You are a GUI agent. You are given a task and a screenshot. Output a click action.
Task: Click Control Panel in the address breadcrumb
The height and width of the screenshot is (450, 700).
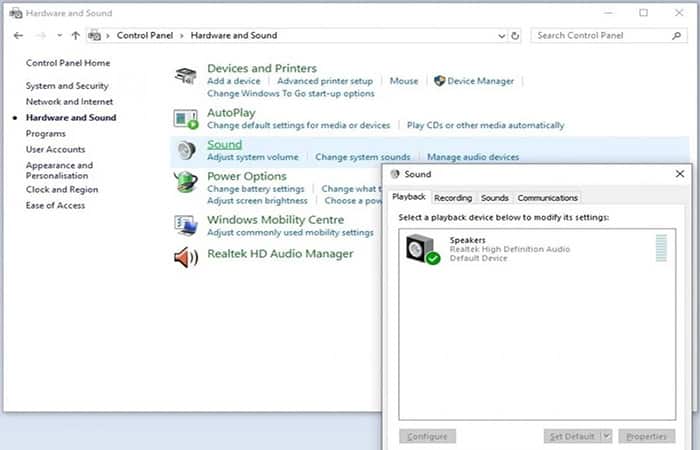click(x=145, y=35)
